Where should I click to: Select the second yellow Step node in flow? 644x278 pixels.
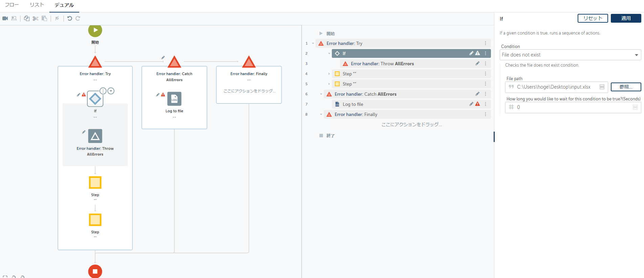(x=95, y=220)
